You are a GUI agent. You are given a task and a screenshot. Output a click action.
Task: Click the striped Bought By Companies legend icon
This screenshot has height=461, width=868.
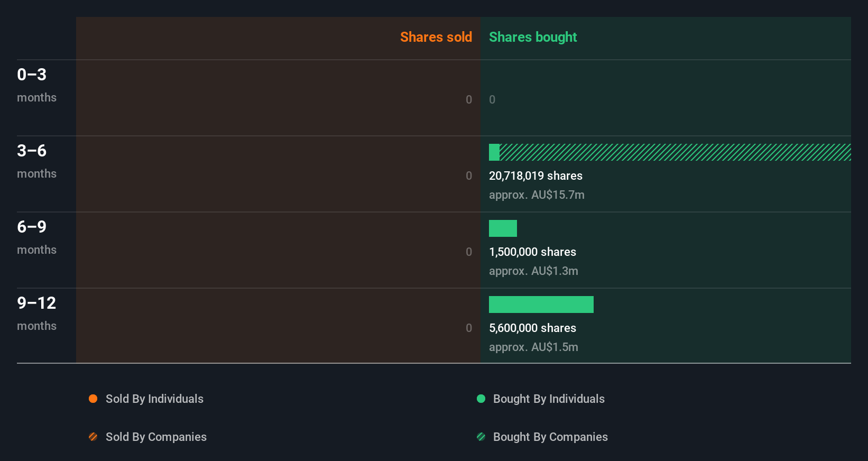pos(481,437)
